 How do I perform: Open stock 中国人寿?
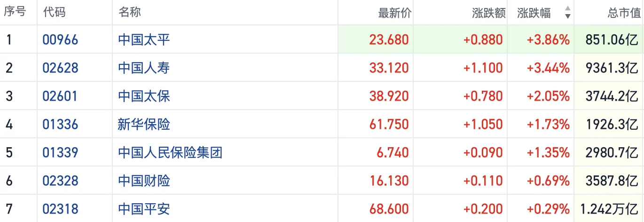coord(144,68)
